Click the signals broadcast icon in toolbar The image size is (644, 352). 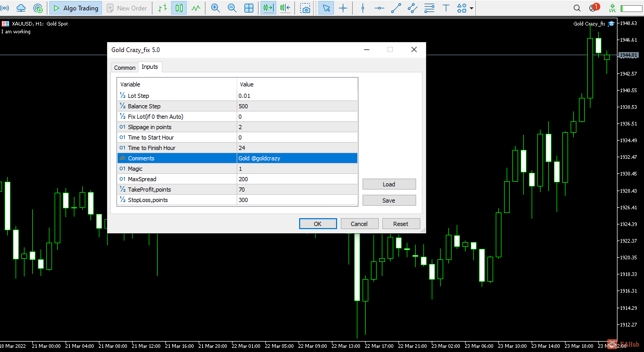coord(6,8)
